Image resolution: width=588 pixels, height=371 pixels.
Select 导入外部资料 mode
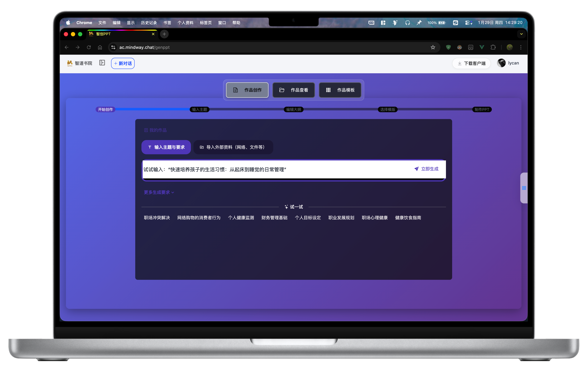(233, 147)
